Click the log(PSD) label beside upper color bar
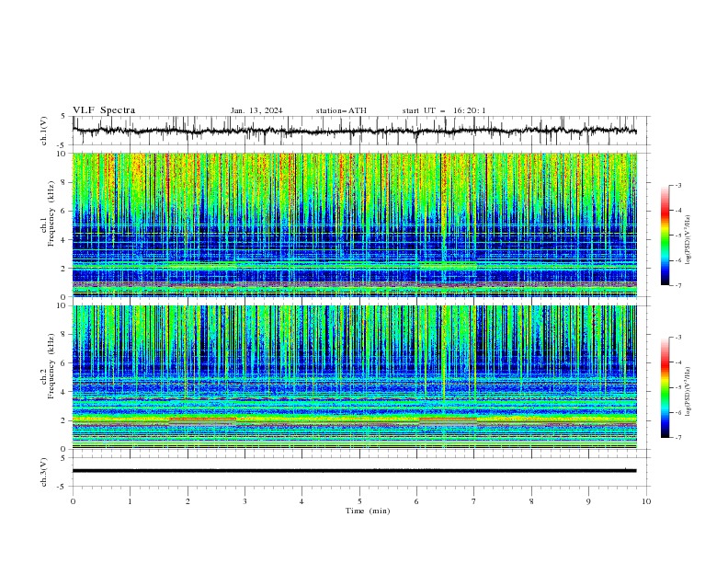 688,240
